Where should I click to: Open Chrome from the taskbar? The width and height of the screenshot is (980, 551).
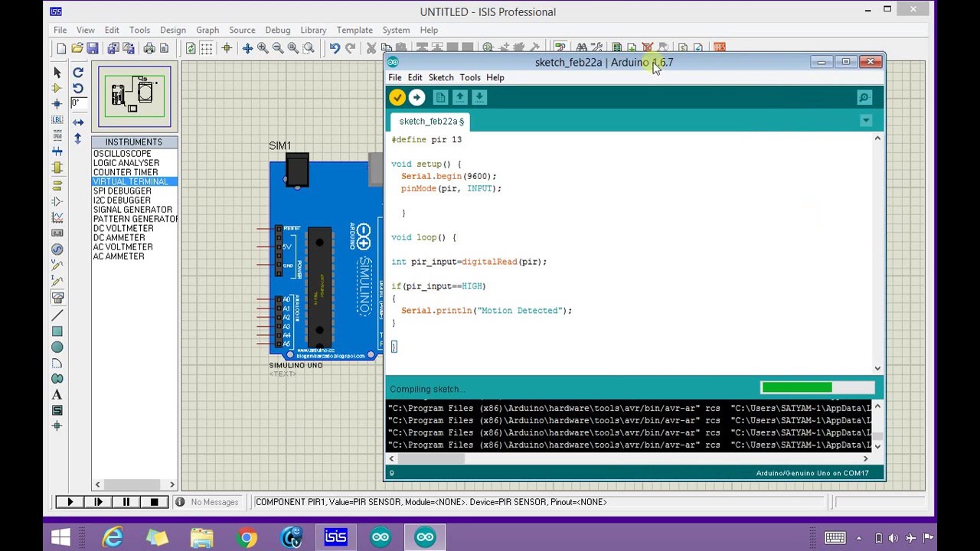[246, 537]
